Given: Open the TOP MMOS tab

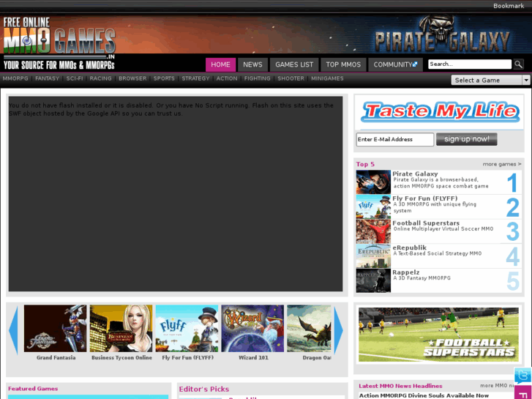Looking at the screenshot, I should [x=343, y=64].
